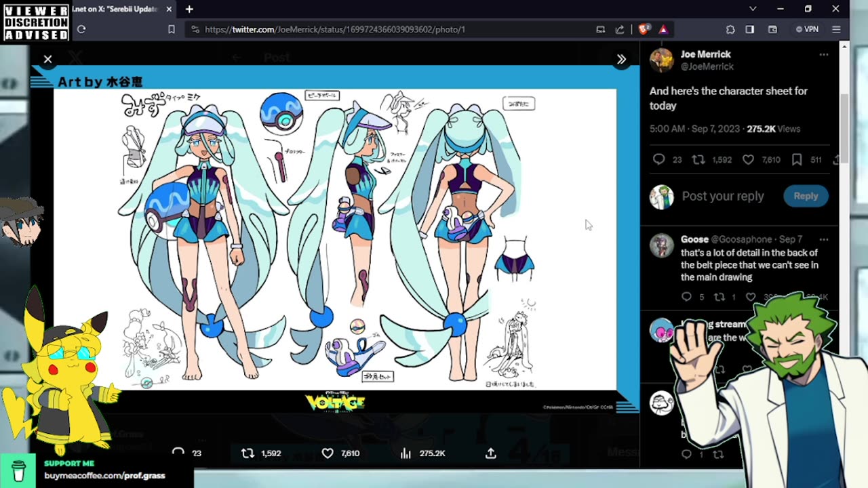Click the post timestamp 5:00 AM Sep 7, 2023
This screenshot has height=488, width=868.
695,129
